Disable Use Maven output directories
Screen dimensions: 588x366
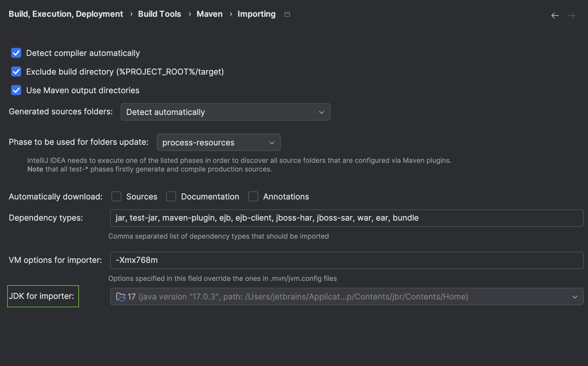click(16, 90)
